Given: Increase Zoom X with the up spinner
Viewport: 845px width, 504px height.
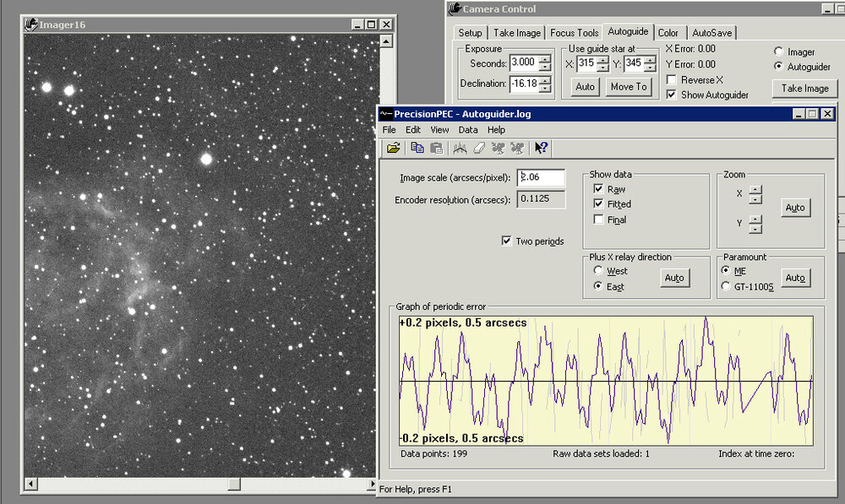Looking at the screenshot, I should (755, 189).
